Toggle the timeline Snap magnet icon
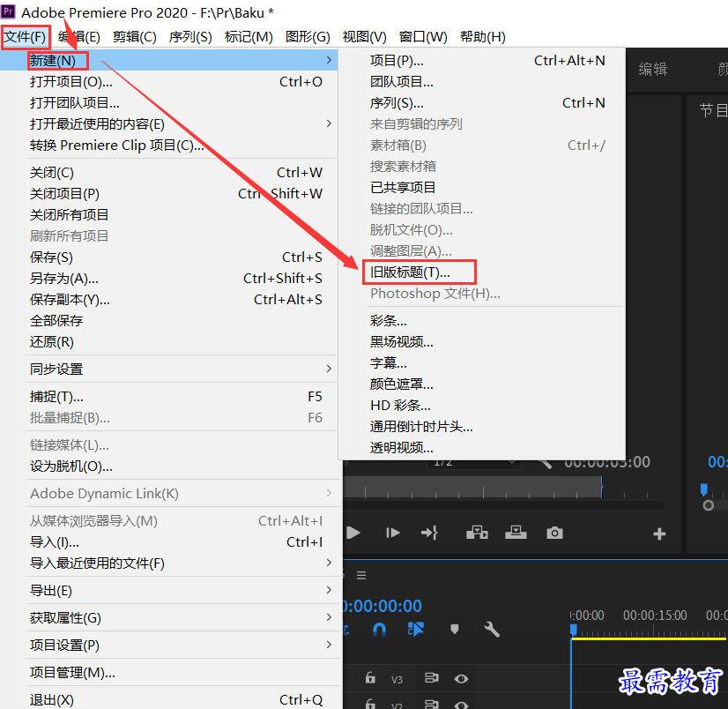Screen dimensions: 728x709 tap(379, 630)
